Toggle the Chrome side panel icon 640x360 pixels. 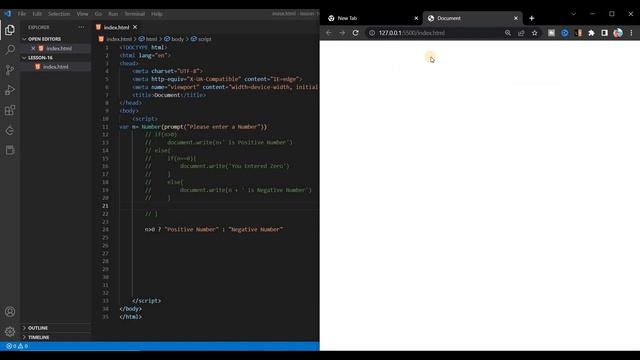click(x=604, y=33)
